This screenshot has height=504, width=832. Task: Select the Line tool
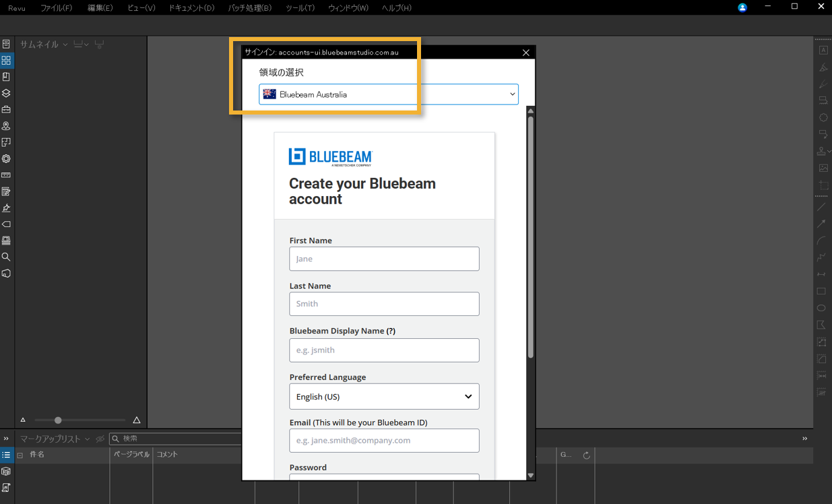(821, 207)
